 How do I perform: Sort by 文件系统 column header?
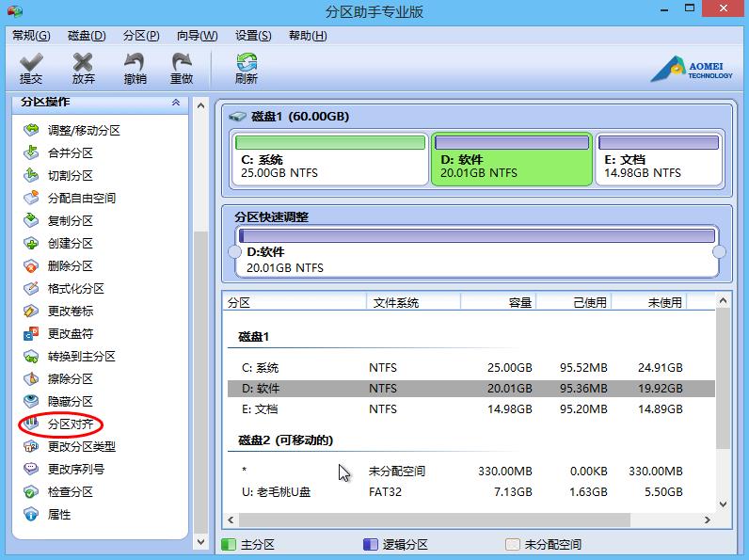(413, 302)
